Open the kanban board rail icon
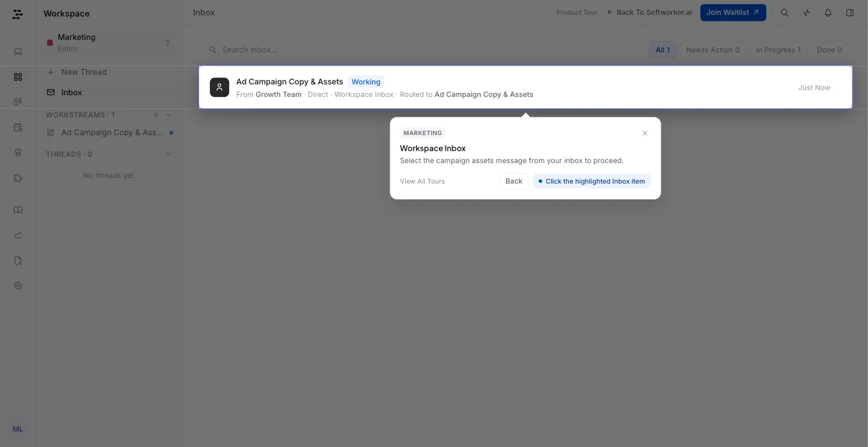Viewport: 868px width, 447px height. pos(18,102)
